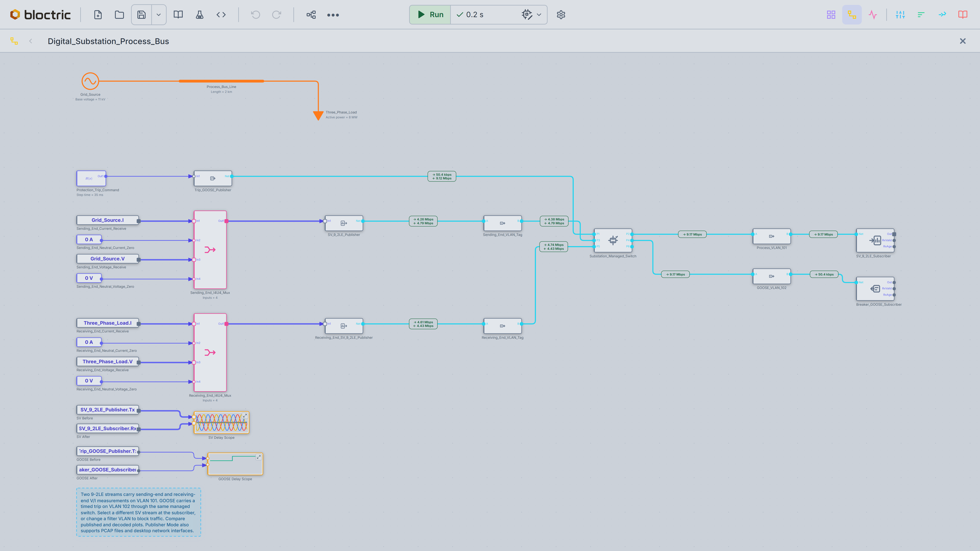Close the Digital_Substation_Process_Bus diagram
This screenshot has width=980, height=551.
click(963, 41)
